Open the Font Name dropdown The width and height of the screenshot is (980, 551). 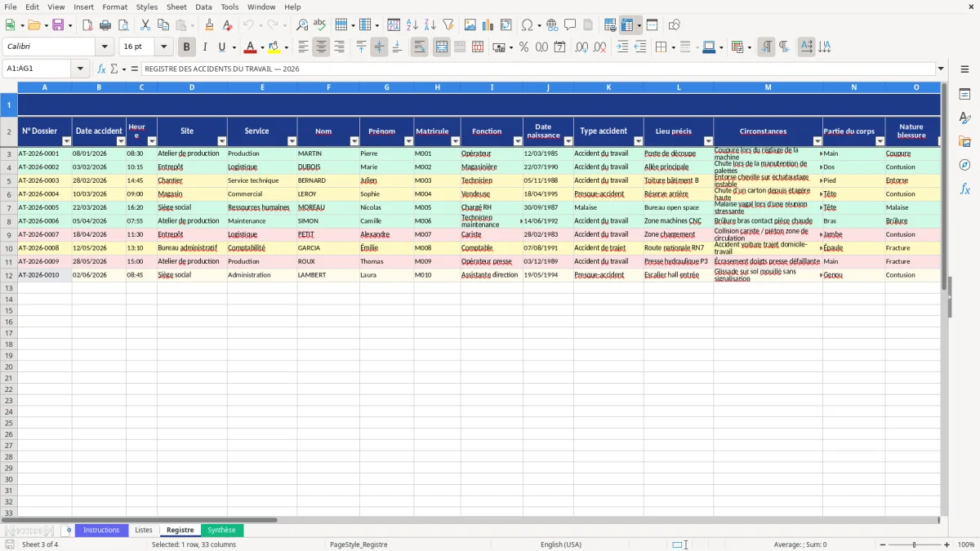click(105, 47)
